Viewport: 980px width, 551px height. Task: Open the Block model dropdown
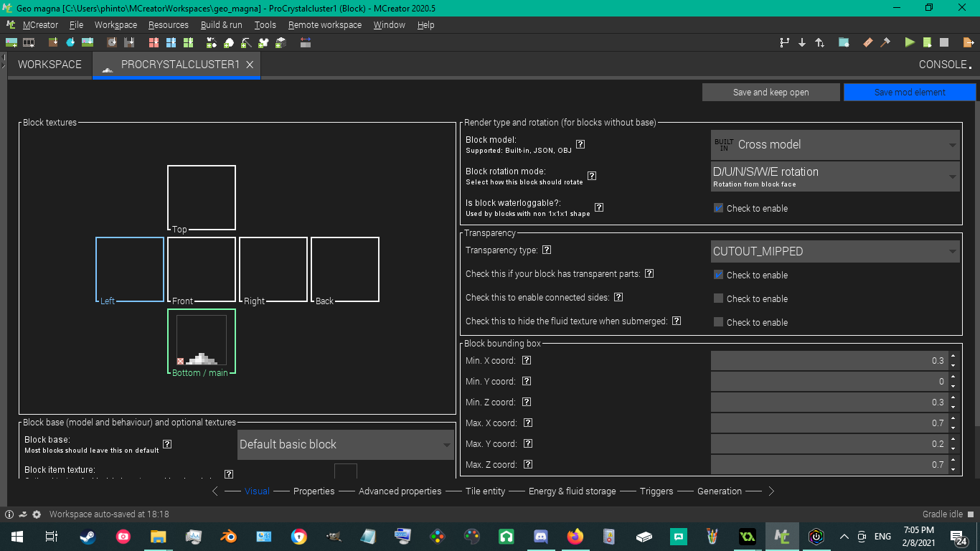click(x=834, y=144)
